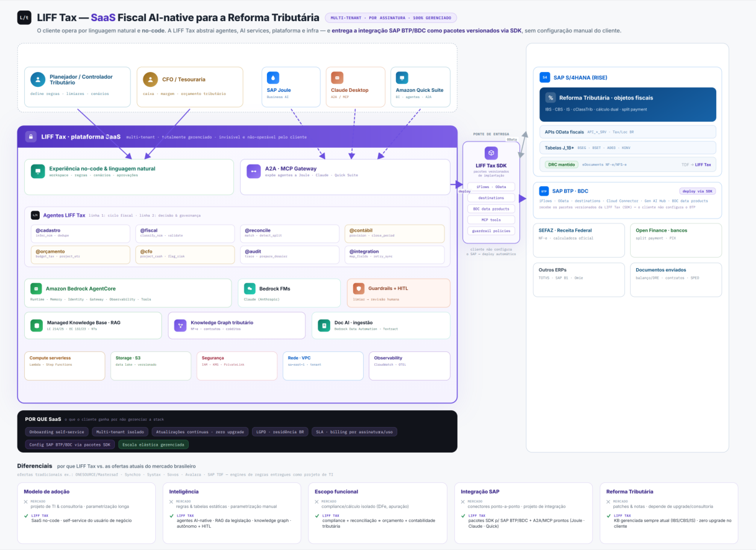
Task: Click the percent icon beside Reforma Tributária
Action: coord(551,97)
